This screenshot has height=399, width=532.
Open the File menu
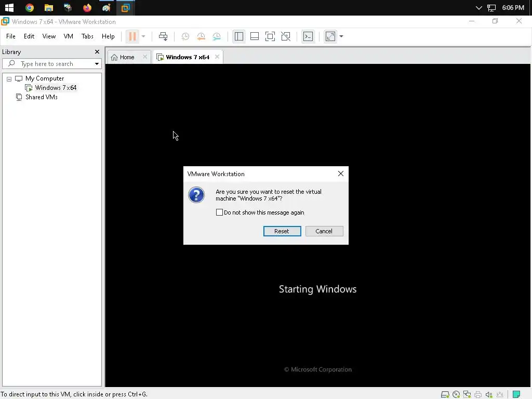coord(11,36)
